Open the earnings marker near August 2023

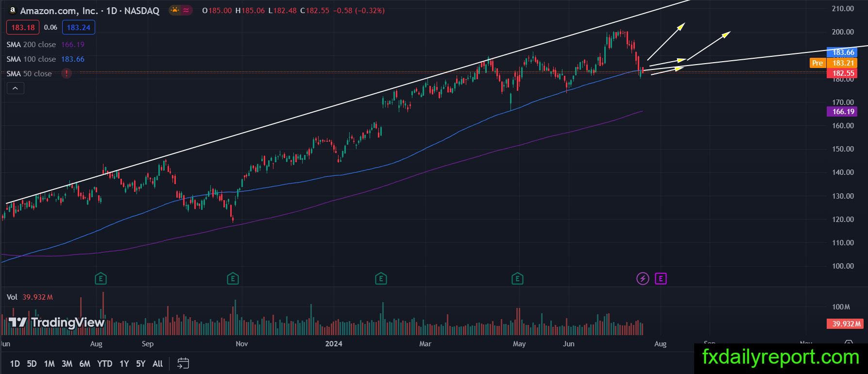pos(101,279)
